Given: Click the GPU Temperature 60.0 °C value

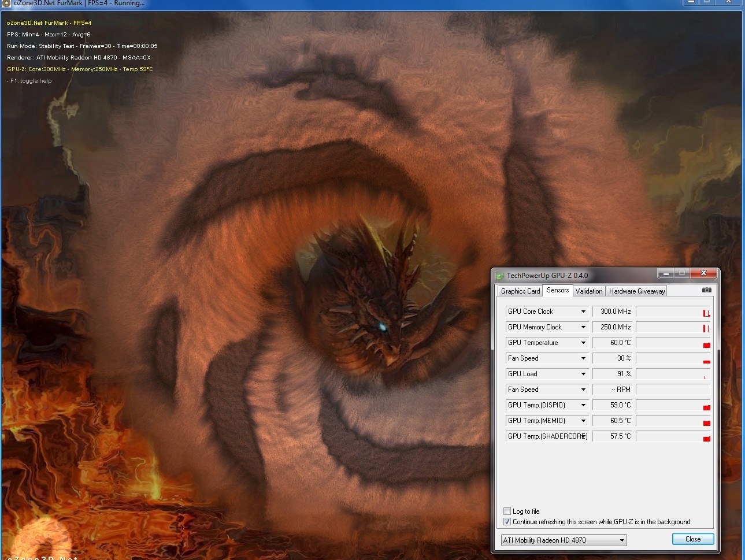Looking at the screenshot, I should point(613,343).
